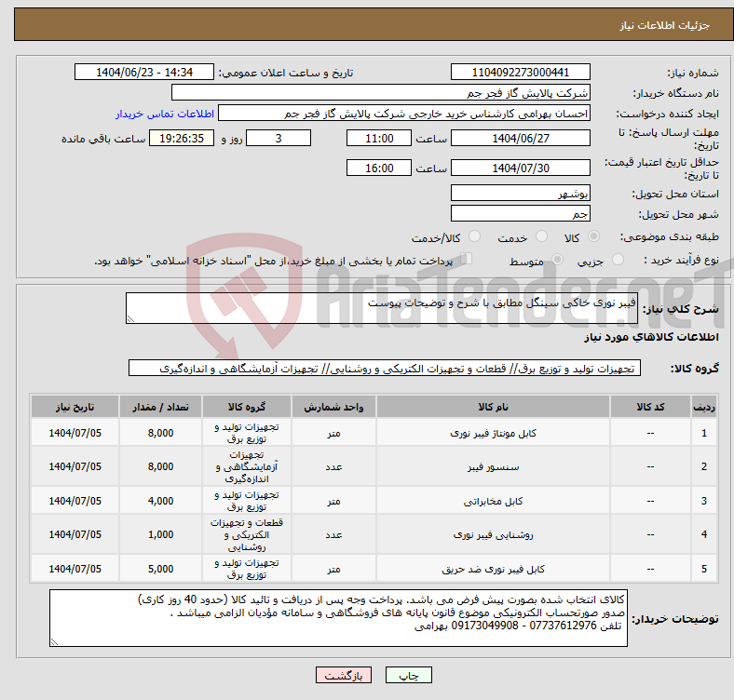Click the price validity date field 1404/07/30
The height and width of the screenshot is (700, 734).
coord(521,168)
